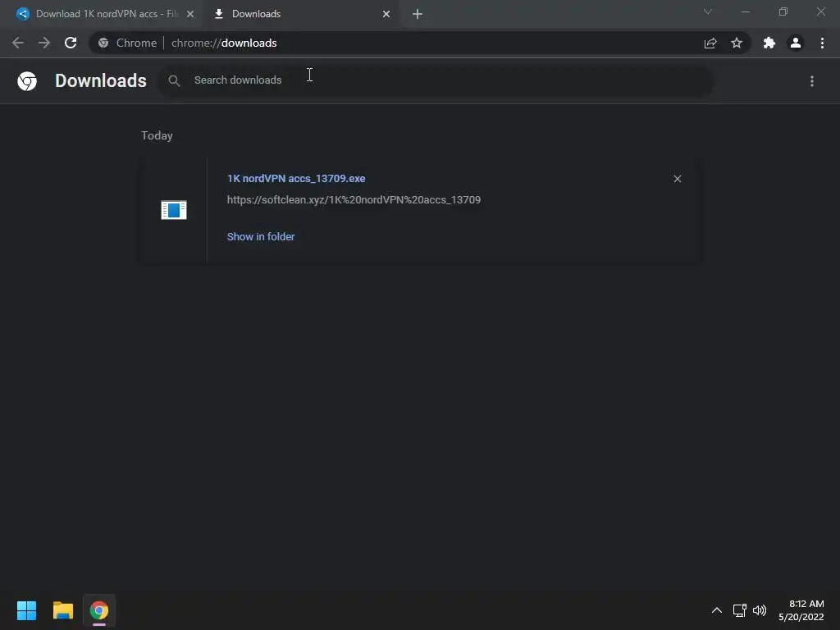Click the Today date heading
The image size is (840, 630).
click(157, 135)
